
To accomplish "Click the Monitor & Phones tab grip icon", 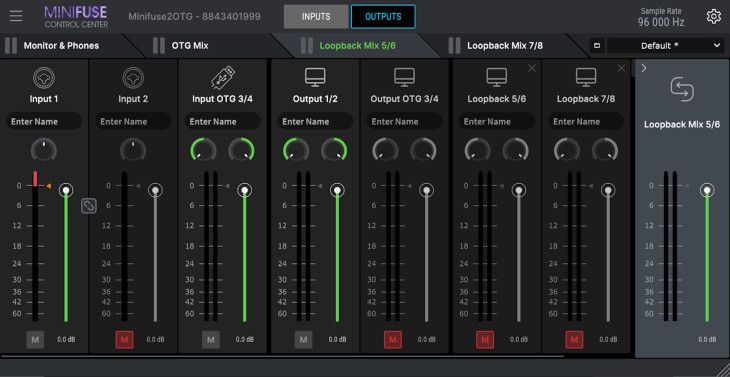I will (x=11, y=46).
